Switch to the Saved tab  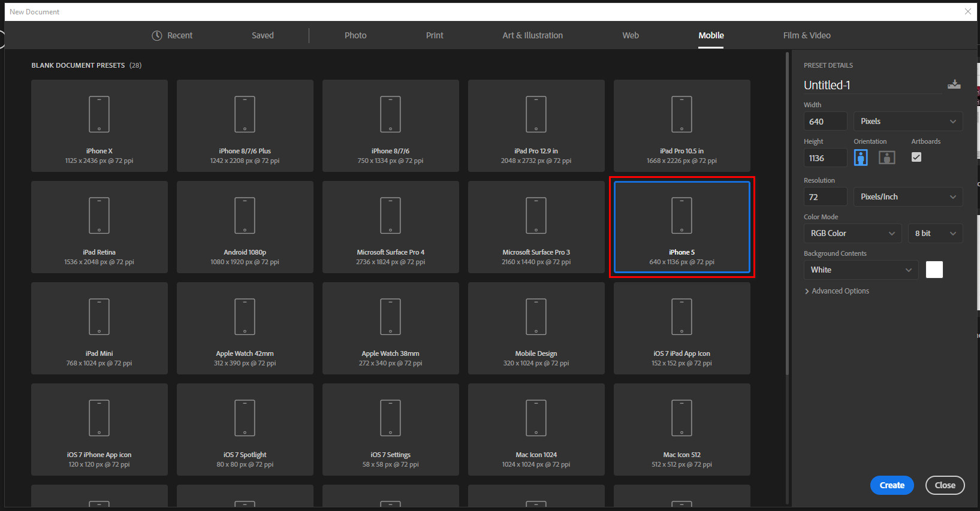click(263, 35)
